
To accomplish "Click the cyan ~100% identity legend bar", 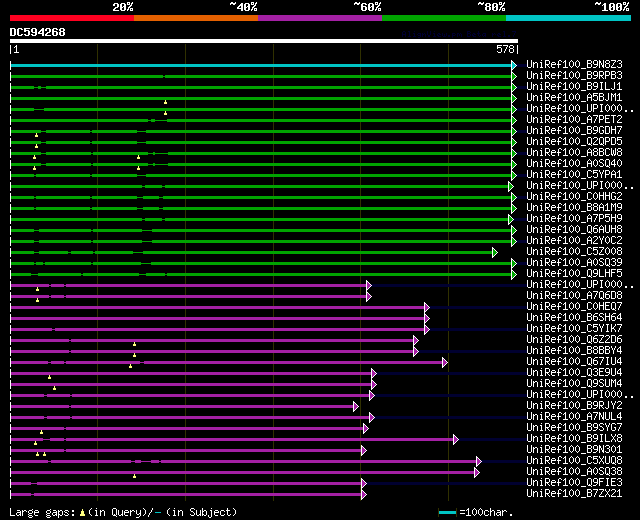I will tap(569, 18).
